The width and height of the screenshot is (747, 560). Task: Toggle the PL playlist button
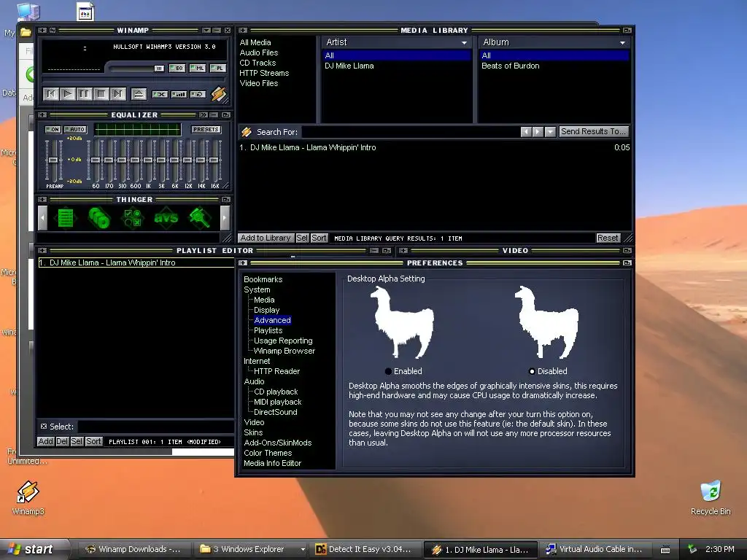(217, 68)
